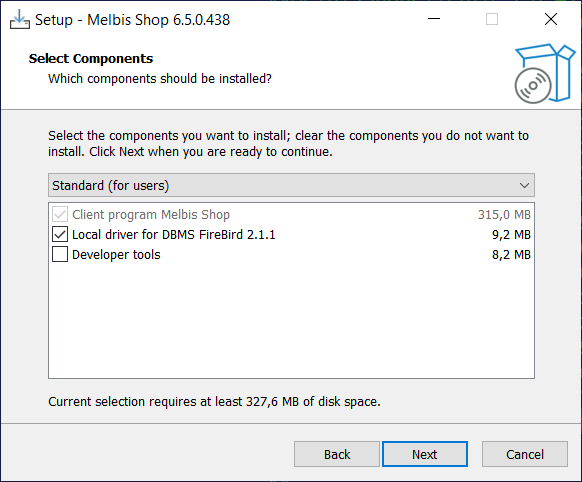Close the Melbis Shop setup window
The height and width of the screenshot is (482, 582).
tap(551, 19)
